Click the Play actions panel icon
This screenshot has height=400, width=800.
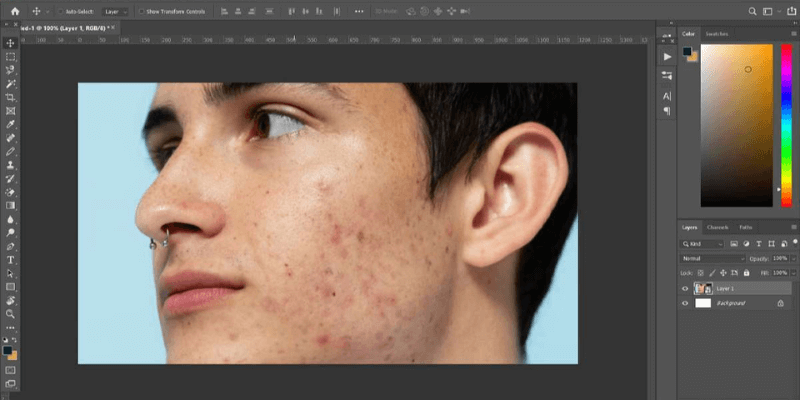pos(667,57)
